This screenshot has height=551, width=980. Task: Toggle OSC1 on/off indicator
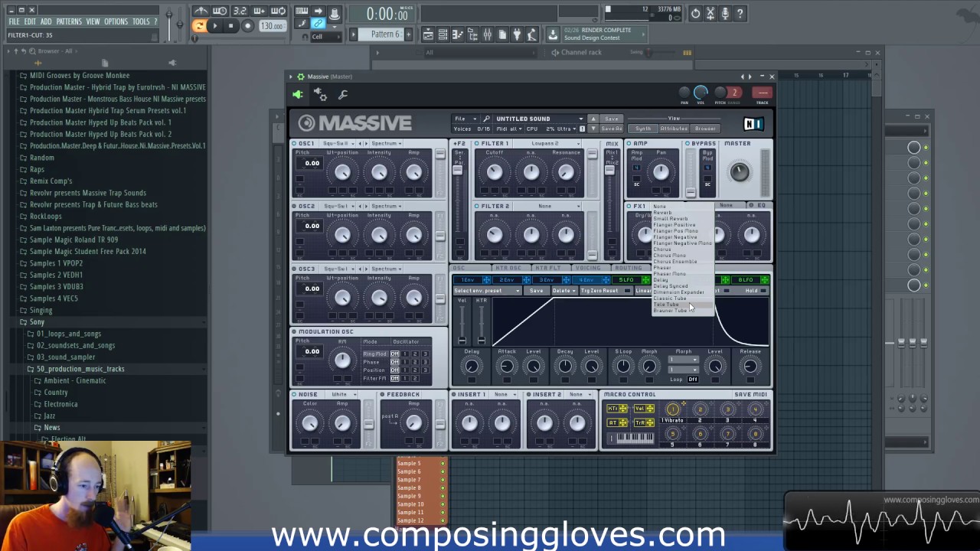(x=294, y=144)
